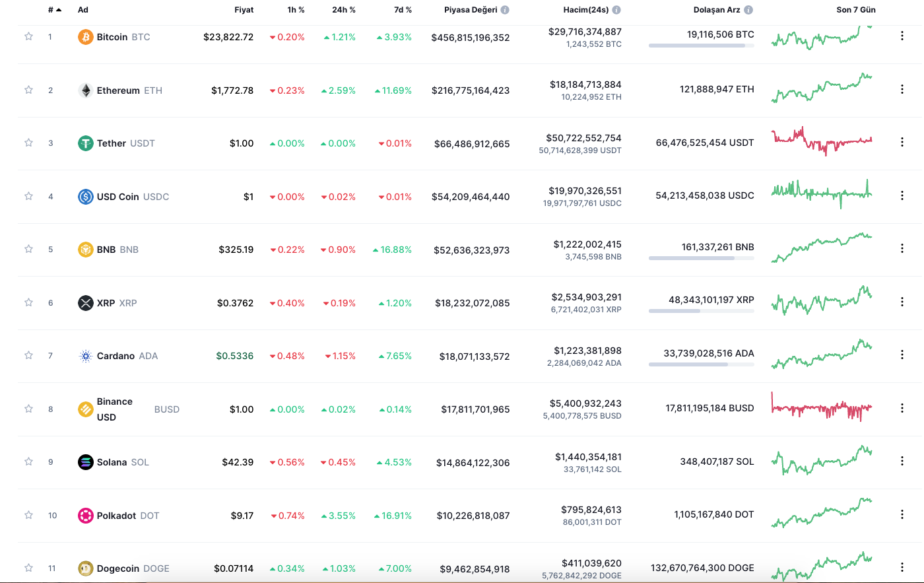This screenshot has width=924, height=583.
Task: Click Tether's 24h volume amount link
Action: tap(583, 138)
